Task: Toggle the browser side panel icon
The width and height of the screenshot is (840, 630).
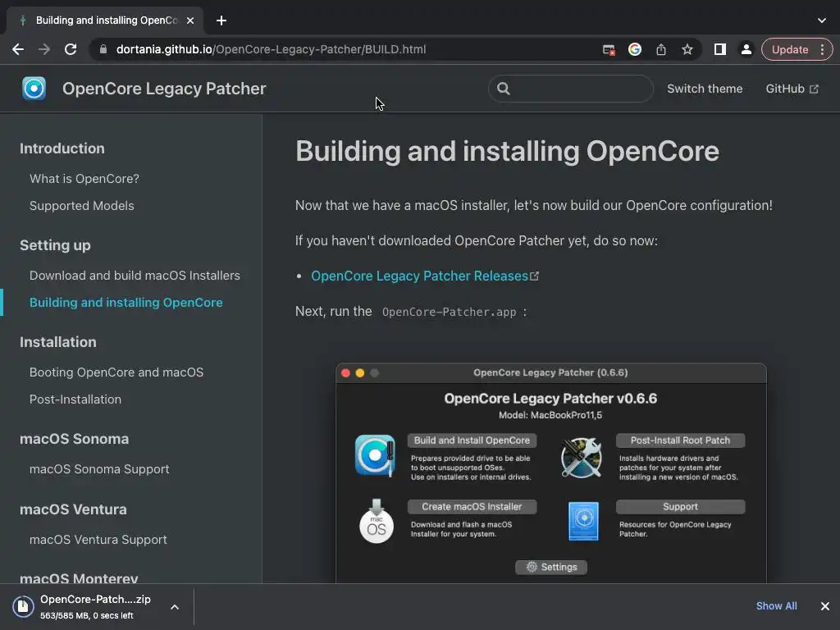Action: [720, 49]
